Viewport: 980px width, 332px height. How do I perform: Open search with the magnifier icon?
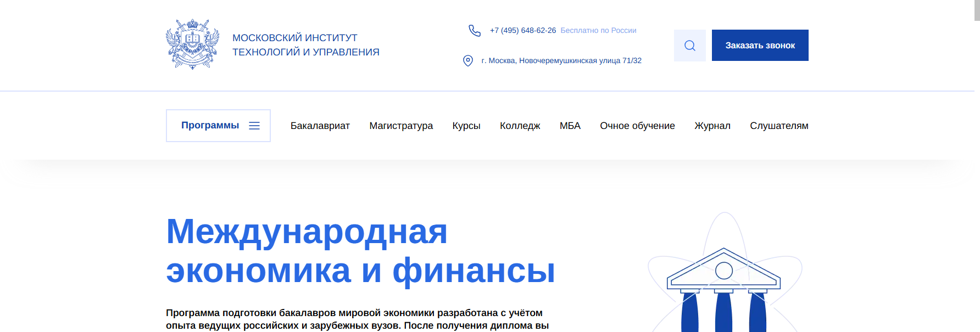[690, 46]
